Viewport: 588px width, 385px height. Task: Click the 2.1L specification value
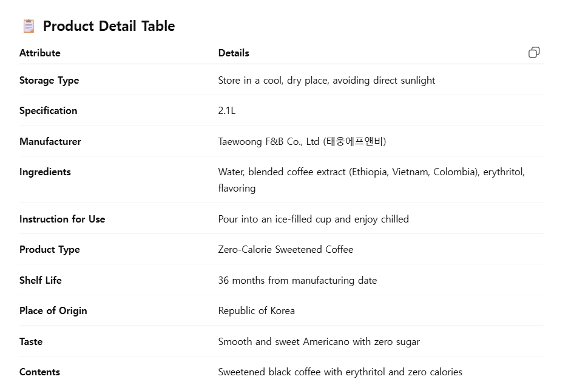(227, 110)
